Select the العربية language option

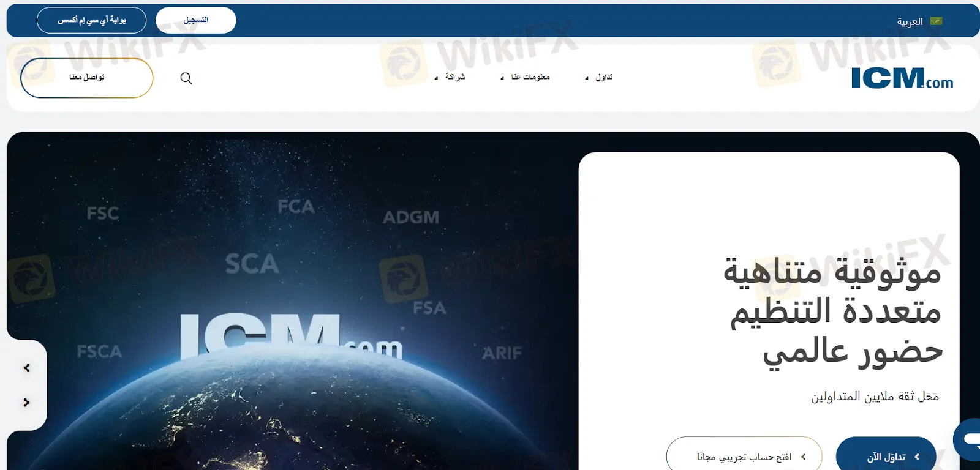(910, 21)
